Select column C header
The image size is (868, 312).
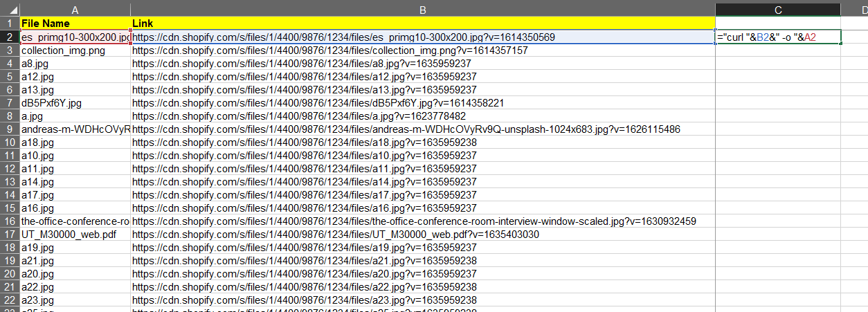point(778,10)
